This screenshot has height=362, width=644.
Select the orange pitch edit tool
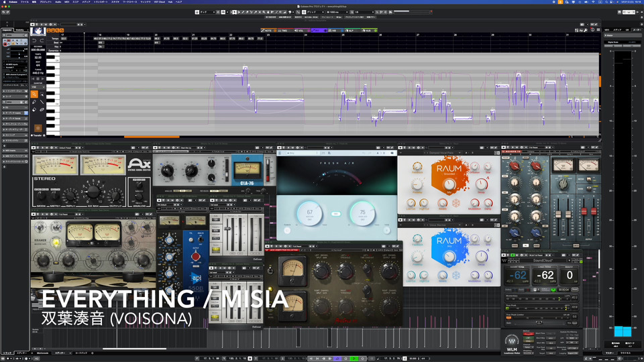coord(34,95)
